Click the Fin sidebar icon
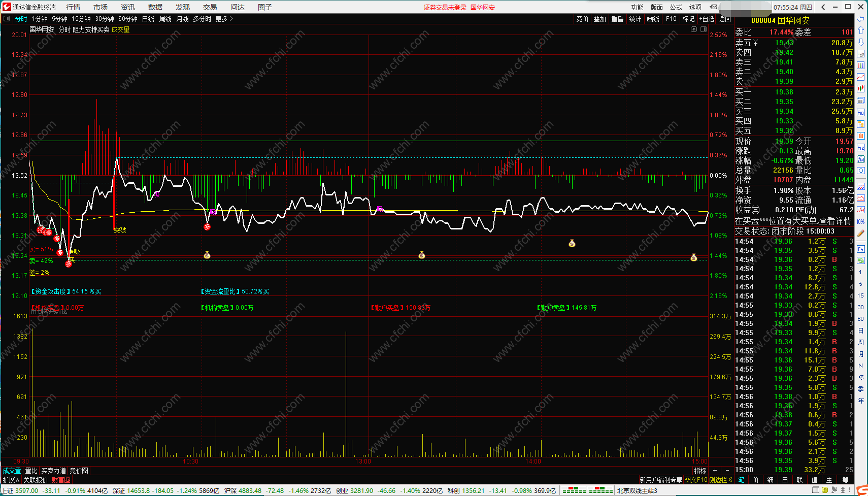This screenshot has height=496, width=868. pyautogui.click(x=861, y=112)
